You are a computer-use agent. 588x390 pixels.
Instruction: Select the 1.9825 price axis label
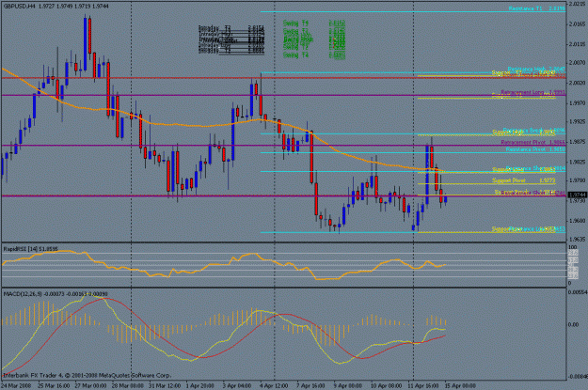(x=578, y=162)
